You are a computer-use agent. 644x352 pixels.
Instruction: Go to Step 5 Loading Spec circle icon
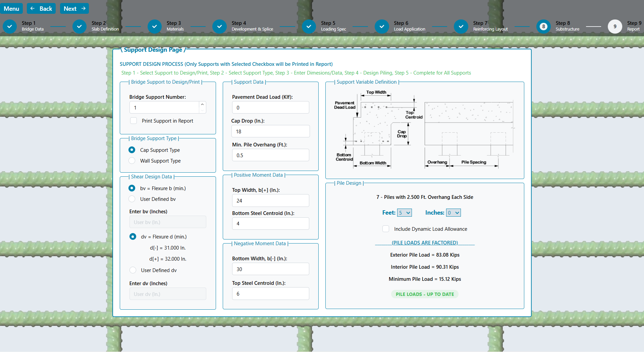pos(309,26)
